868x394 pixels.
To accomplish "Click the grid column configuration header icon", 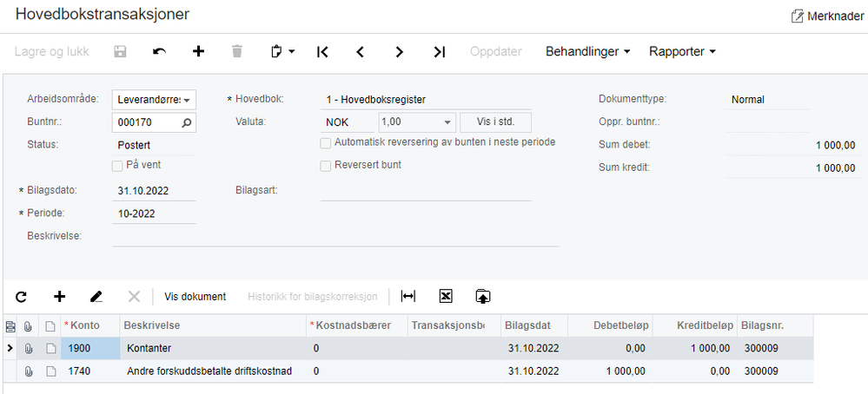I will click(10, 326).
